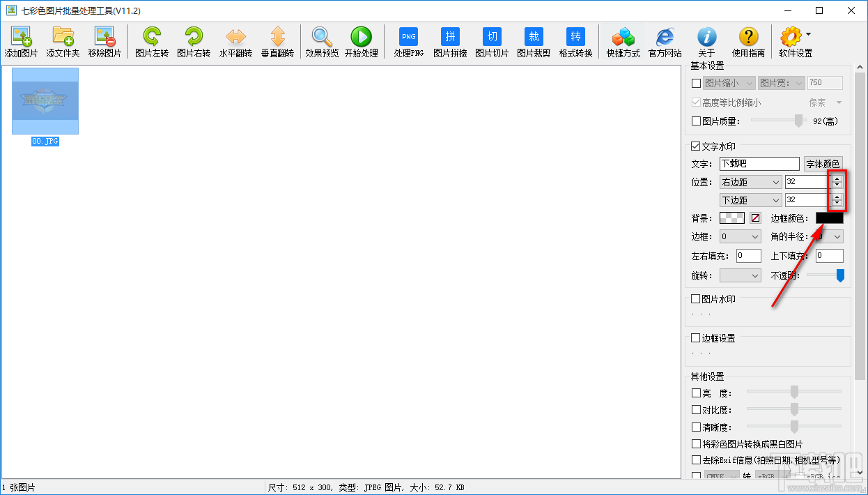
Task: Click the app icon in title bar
Action: [11, 10]
